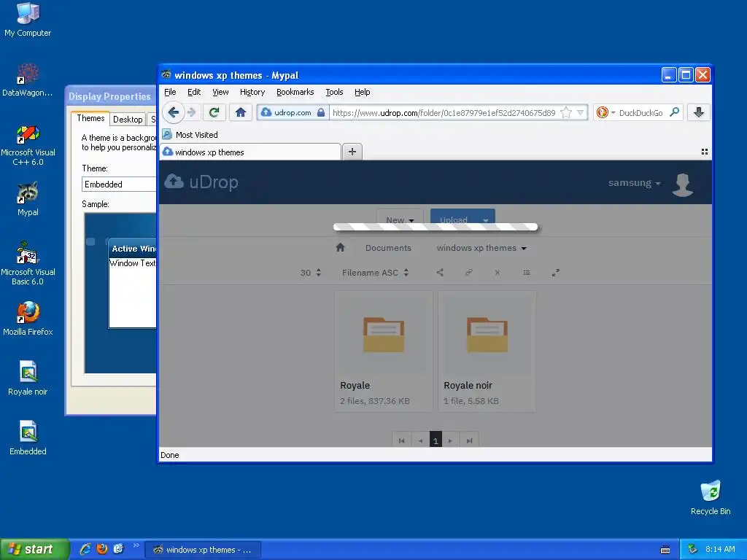The width and height of the screenshot is (747, 560).
Task: Click the third quick launch icon
Action: tap(118, 549)
